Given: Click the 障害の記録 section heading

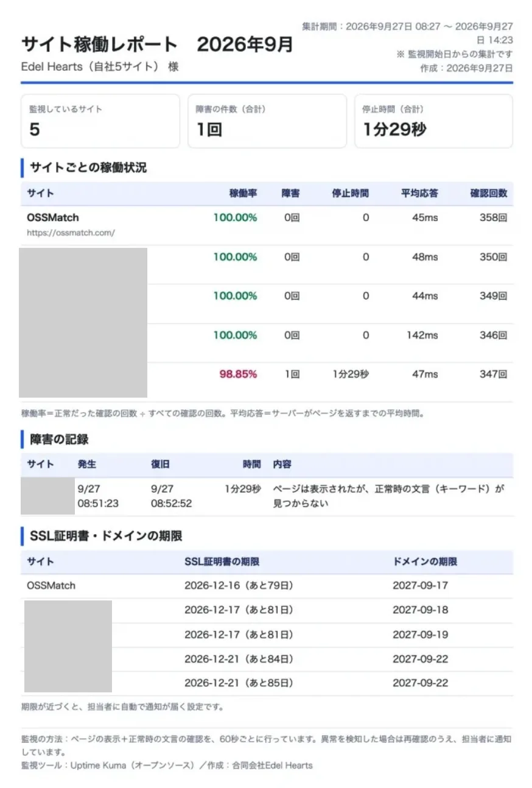Looking at the screenshot, I should (60, 439).
